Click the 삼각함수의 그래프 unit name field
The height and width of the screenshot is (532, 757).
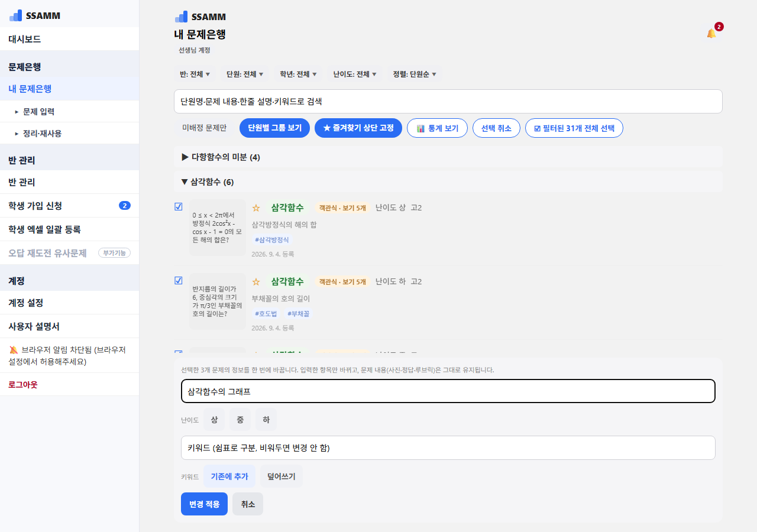[448, 391]
